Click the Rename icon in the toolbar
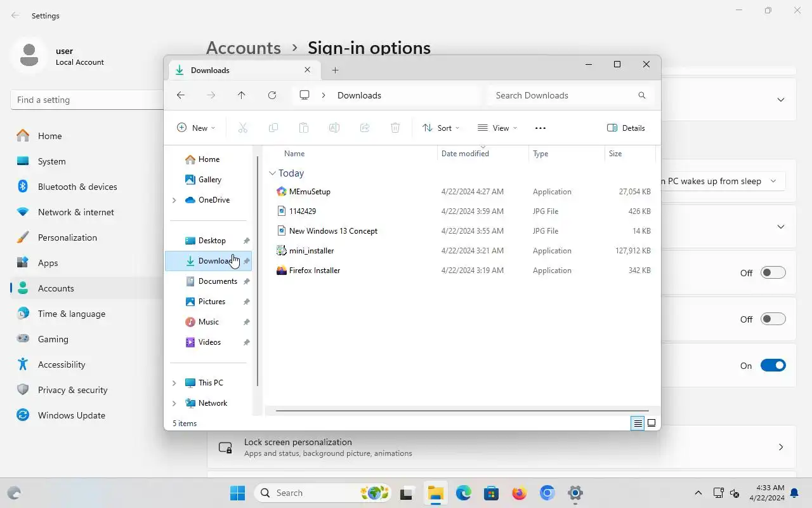Screen dimensions: 812x508 point(334,128)
